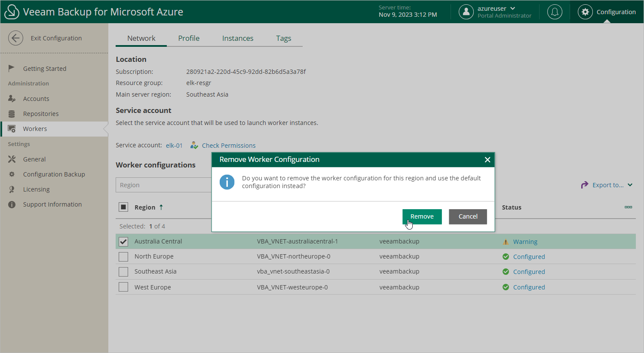
Task: Click the Exit Configuration link
Action: [56, 38]
